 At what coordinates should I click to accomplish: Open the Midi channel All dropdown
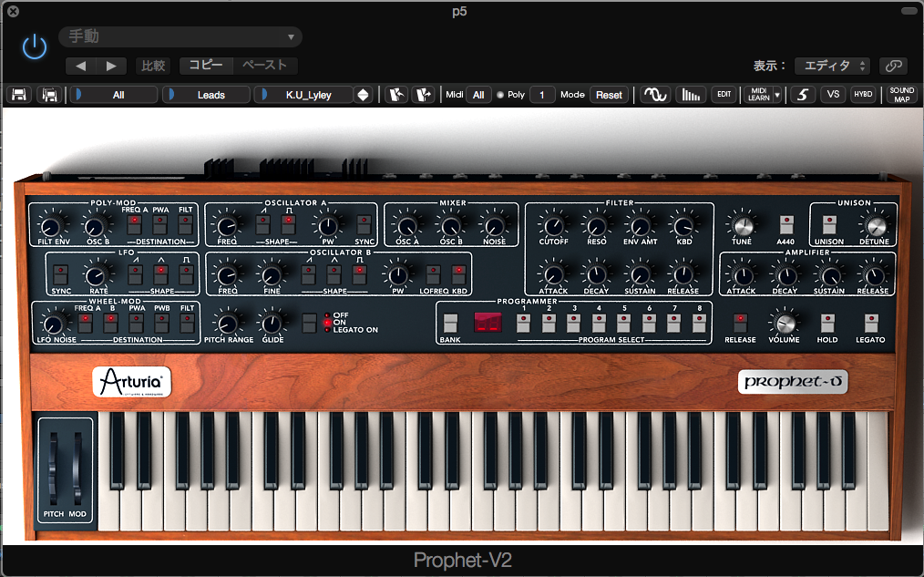pyautogui.click(x=478, y=95)
